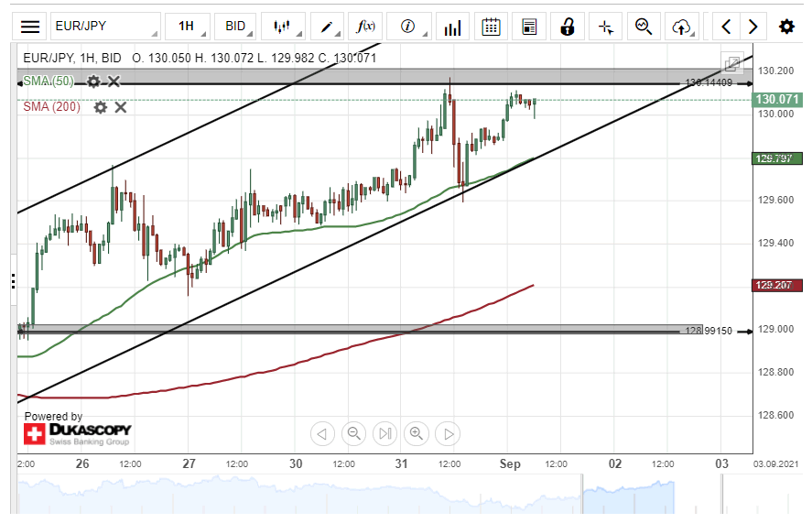Toggle the chart lock icon
The image size is (812, 523).
click(568, 27)
